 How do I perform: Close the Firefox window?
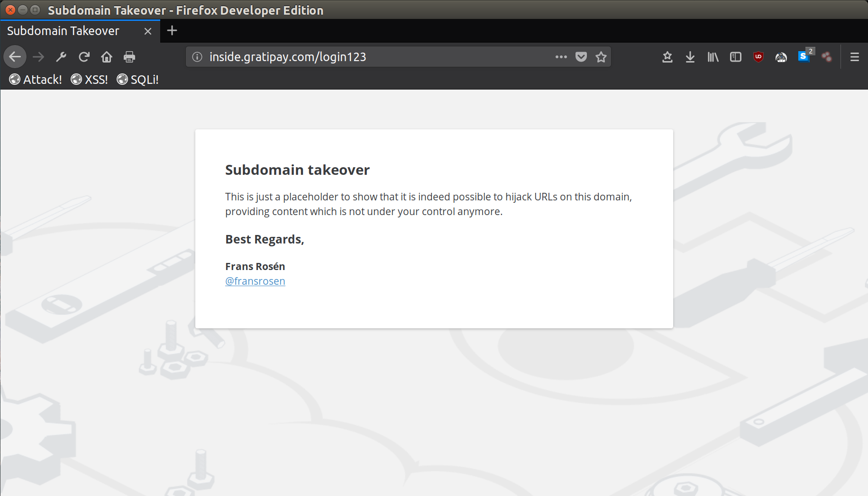pyautogui.click(x=10, y=10)
